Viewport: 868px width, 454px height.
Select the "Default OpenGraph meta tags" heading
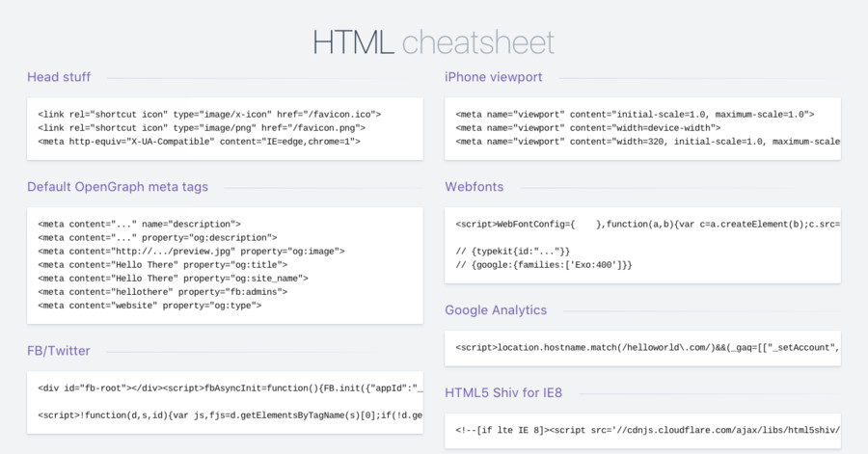pyautogui.click(x=117, y=187)
